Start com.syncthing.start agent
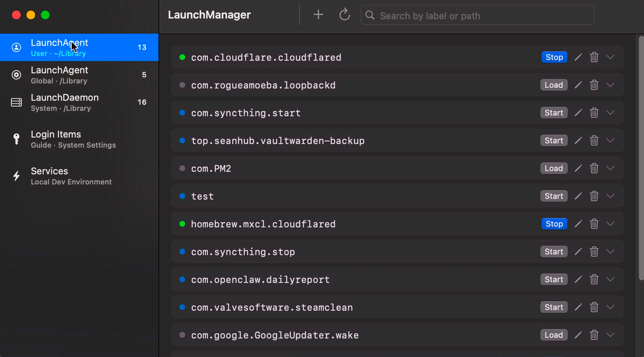 coord(554,113)
